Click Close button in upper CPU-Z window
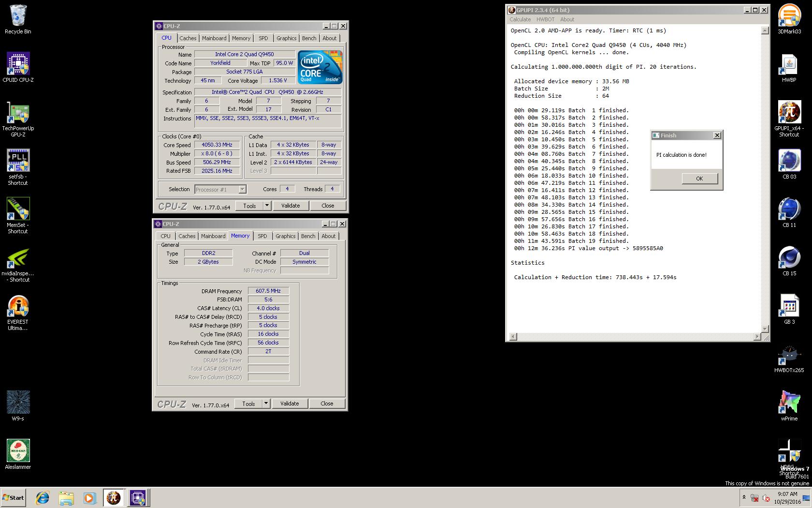This screenshot has width=812, height=508. [328, 206]
